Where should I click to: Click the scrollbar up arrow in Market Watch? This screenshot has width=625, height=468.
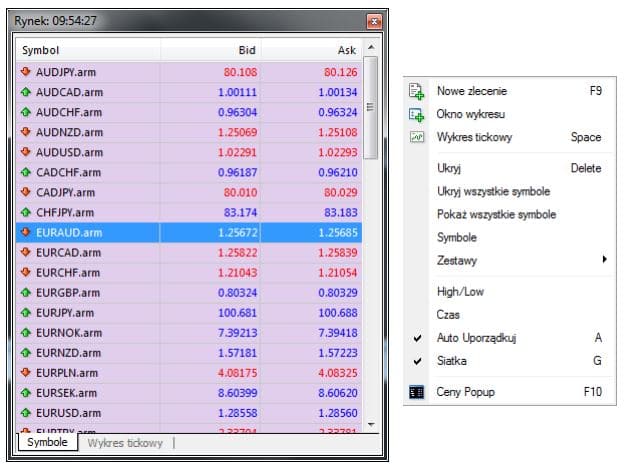pyautogui.click(x=371, y=47)
